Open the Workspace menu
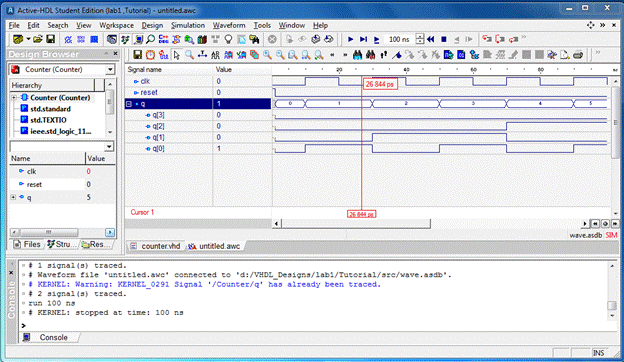 pyautogui.click(x=116, y=25)
